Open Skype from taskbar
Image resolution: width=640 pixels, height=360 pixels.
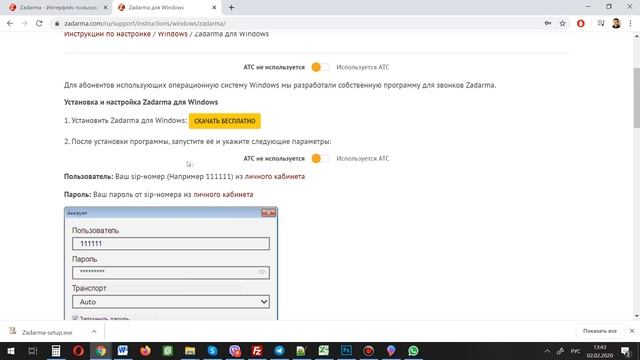tap(212, 351)
